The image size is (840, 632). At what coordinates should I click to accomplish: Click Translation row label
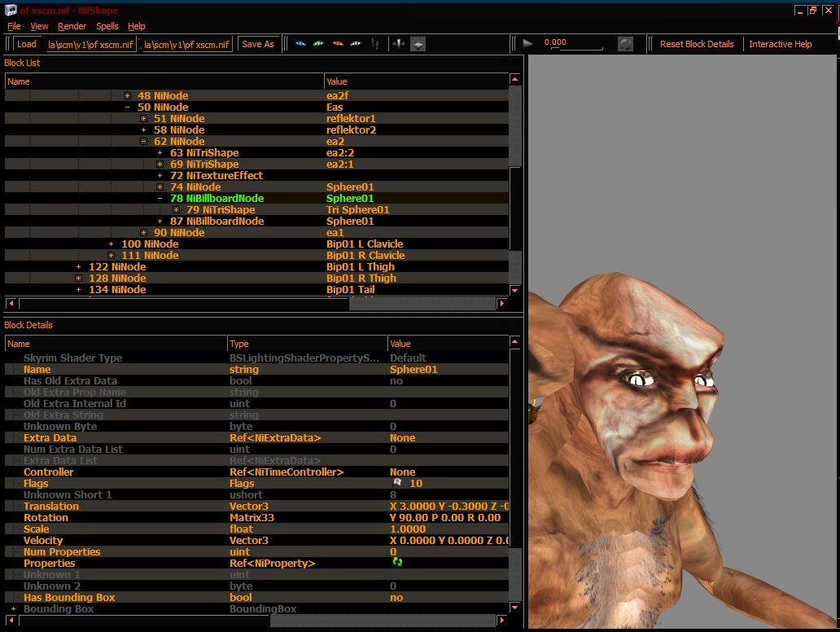pyautogui.click(x=51, y=506)
